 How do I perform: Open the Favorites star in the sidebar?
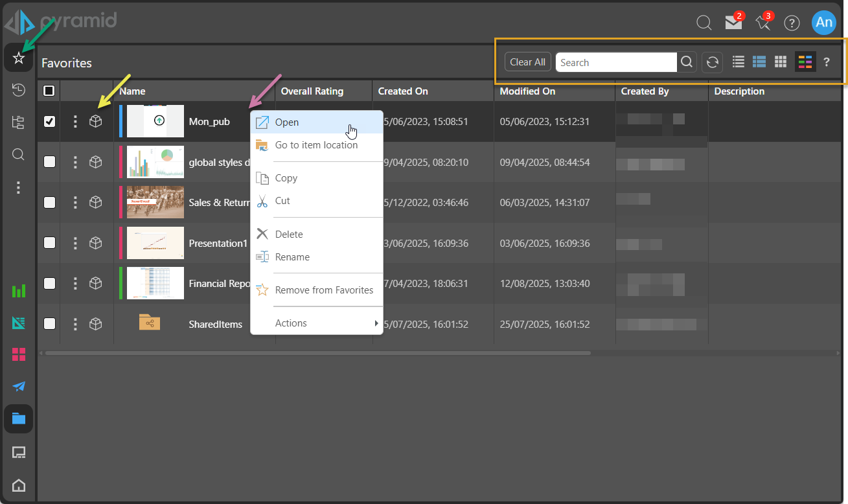coord(19,58)
